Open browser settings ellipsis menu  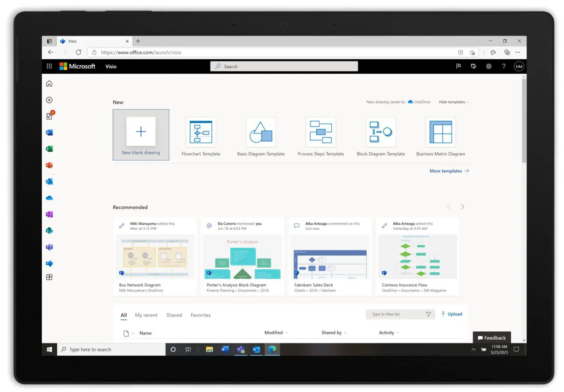(518, 52)
